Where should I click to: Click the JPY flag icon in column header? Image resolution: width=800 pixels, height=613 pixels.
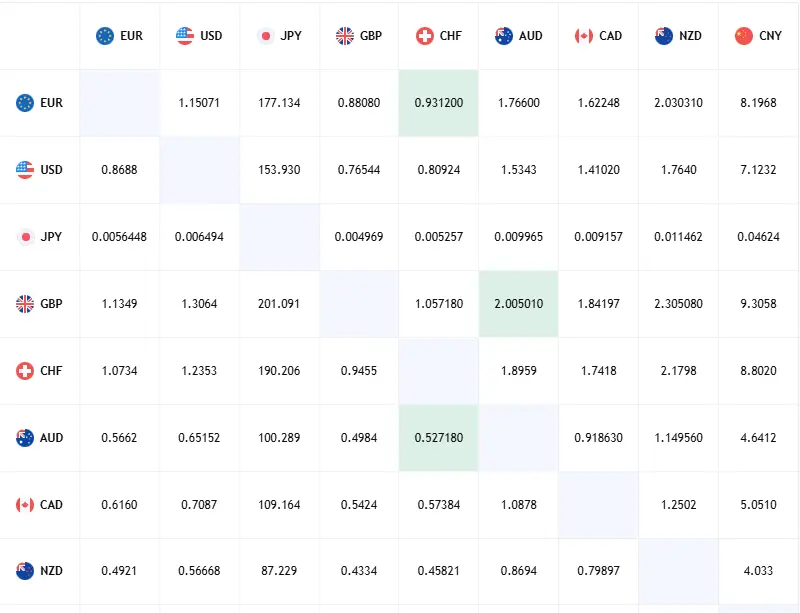(265, 36)
